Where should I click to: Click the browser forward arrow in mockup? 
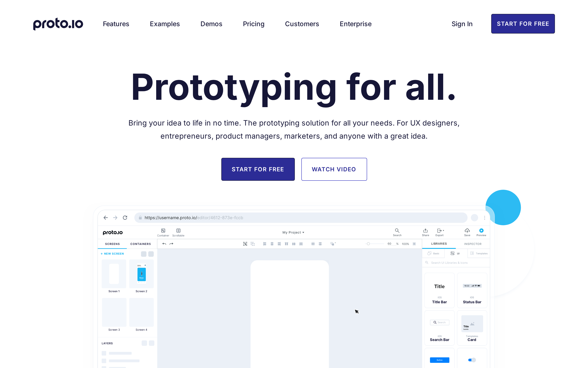(x=115, y=218)
